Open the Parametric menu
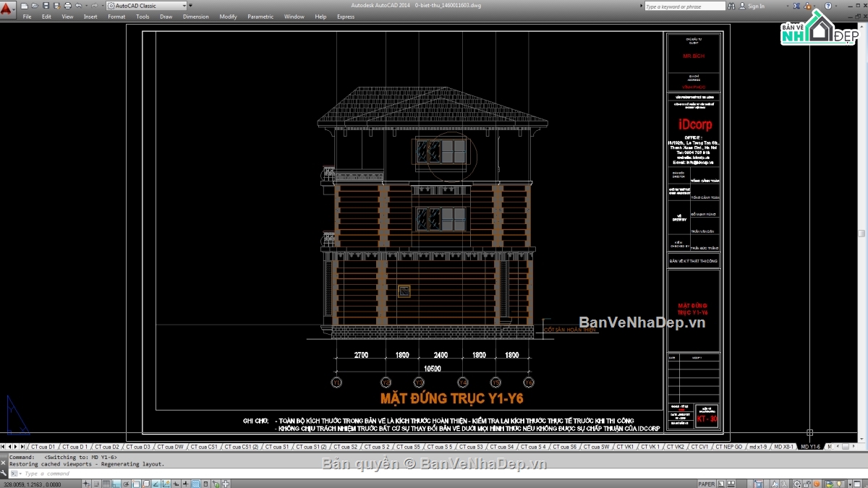 coord(260,17)
